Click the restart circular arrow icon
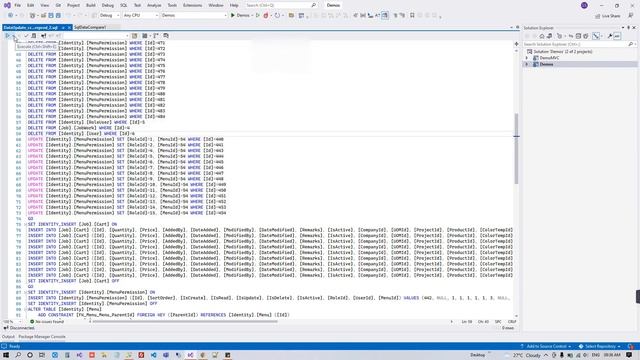640x360 pixels. 277,16
